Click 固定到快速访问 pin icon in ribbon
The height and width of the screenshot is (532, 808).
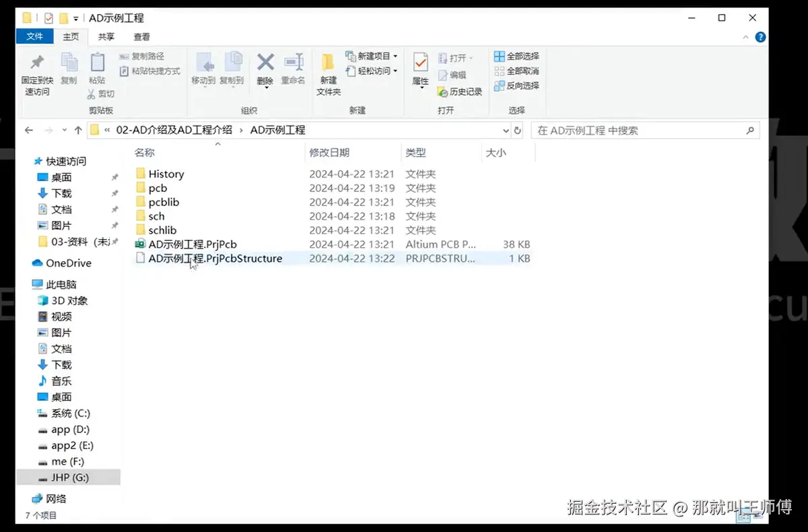38,63
